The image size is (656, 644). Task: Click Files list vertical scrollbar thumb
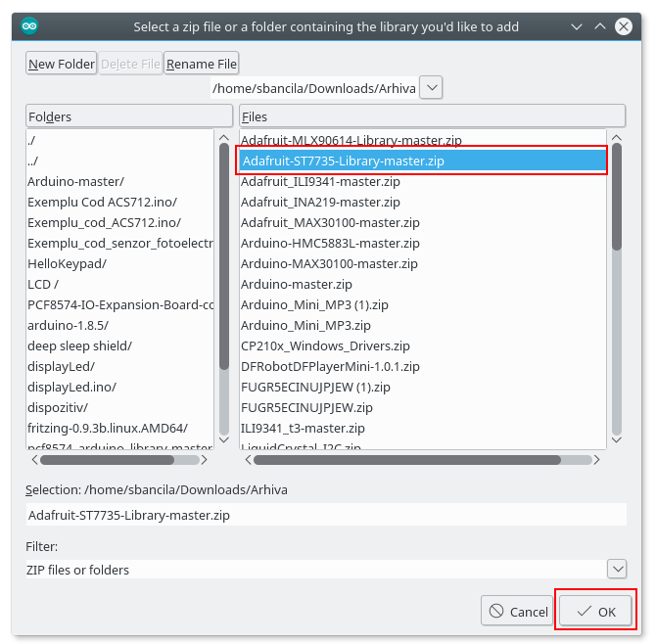616,197
